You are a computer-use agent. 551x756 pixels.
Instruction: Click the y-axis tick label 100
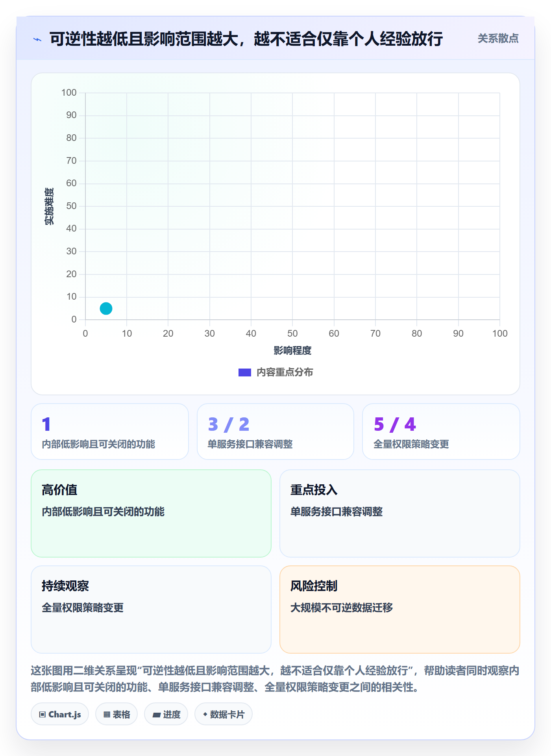tap(69, 93)
